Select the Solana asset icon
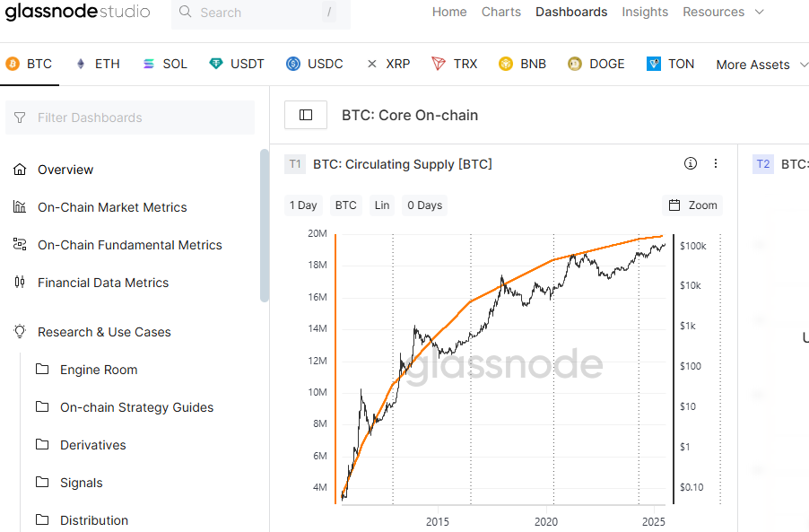 pos(149,64)
